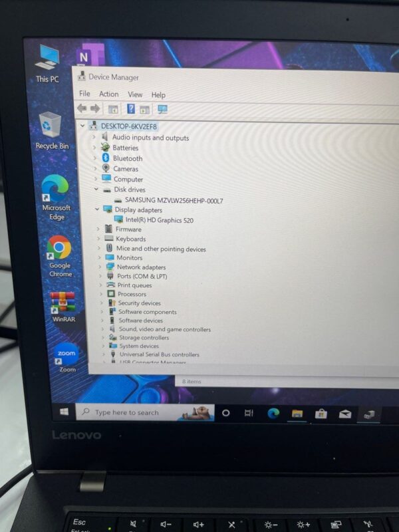Click the Software components text

[x=147, y=312]
